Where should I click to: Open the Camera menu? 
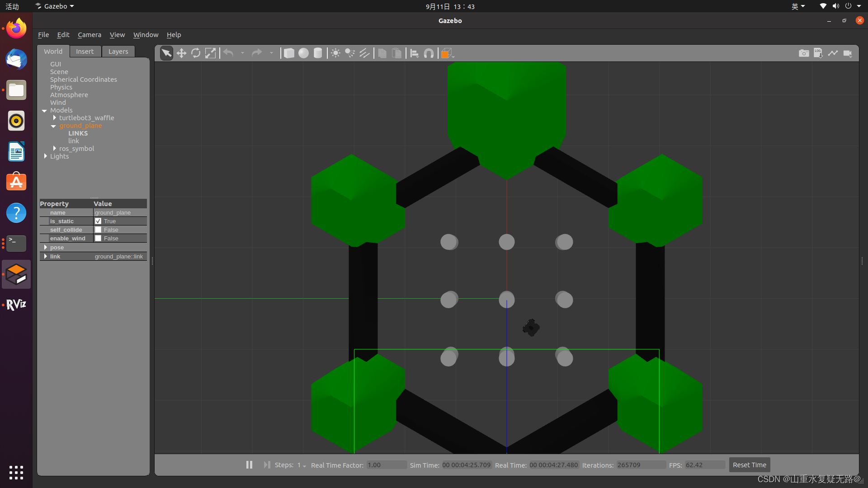(x=90, y=35)
